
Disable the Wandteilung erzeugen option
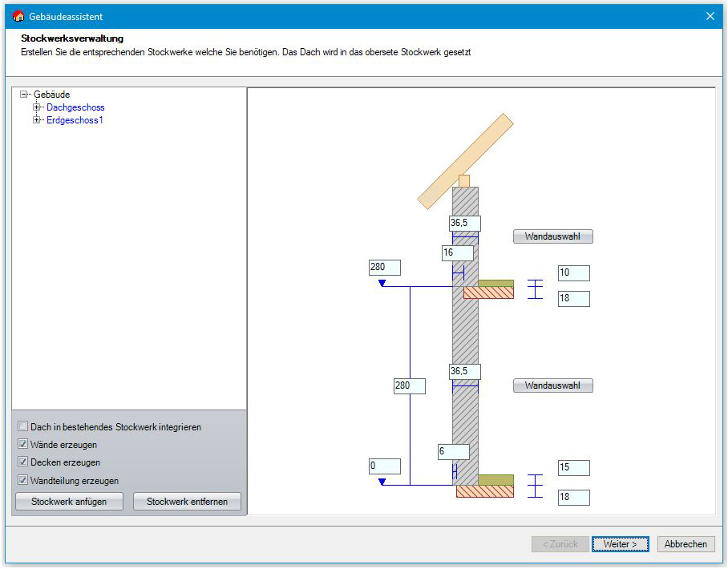coord(22,481)
